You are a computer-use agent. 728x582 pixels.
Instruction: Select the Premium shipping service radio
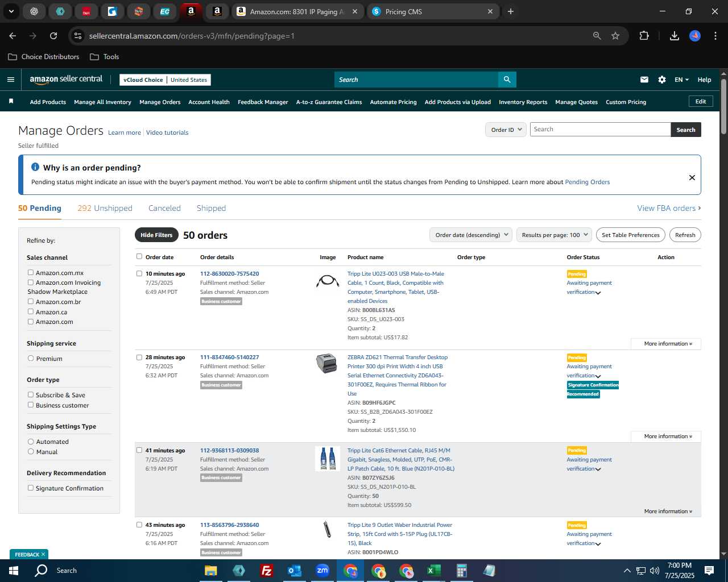coord(31,358)
